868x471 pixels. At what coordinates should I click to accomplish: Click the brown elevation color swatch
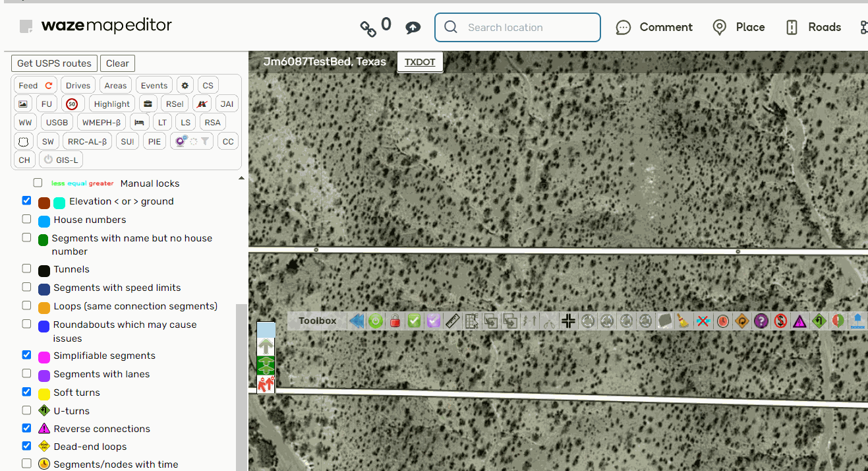point(44,203)
